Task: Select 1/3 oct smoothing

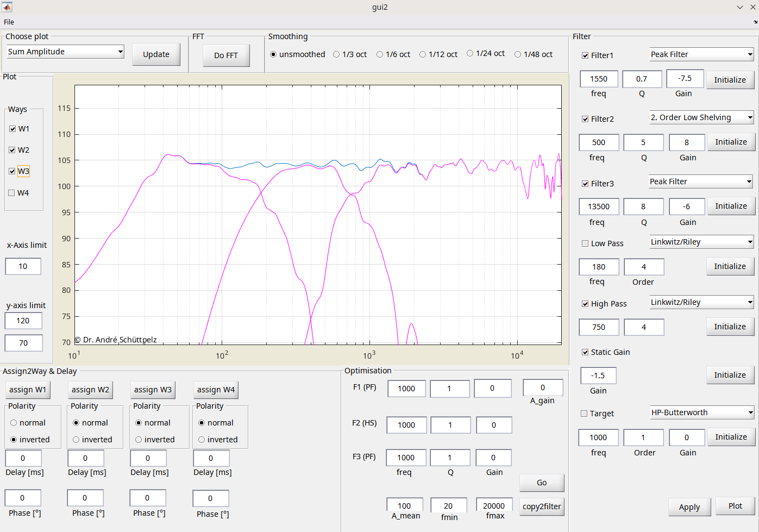Action: coord(350,54)
